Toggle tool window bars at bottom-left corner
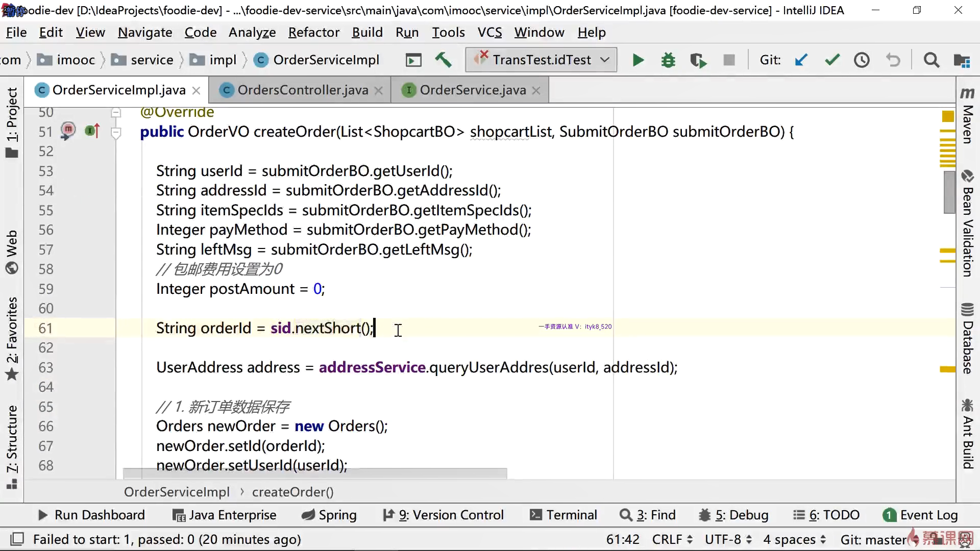This screenshot has width=980, height=551. (17, 539)
